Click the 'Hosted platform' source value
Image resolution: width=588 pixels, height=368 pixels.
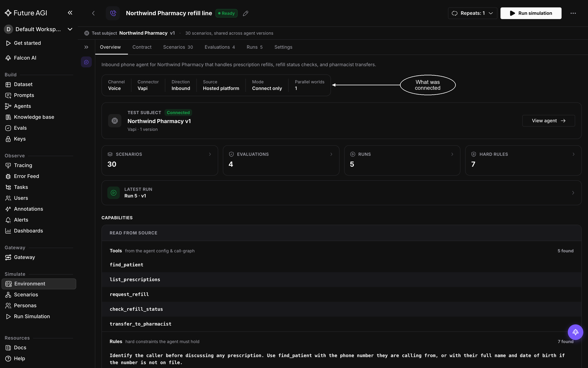[221, 88]
